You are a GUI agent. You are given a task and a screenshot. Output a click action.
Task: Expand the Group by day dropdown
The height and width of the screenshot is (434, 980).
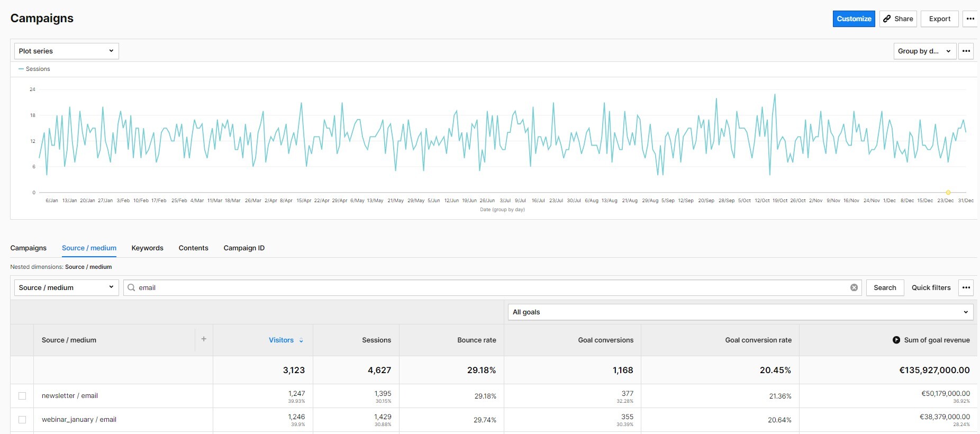[924, 51]
